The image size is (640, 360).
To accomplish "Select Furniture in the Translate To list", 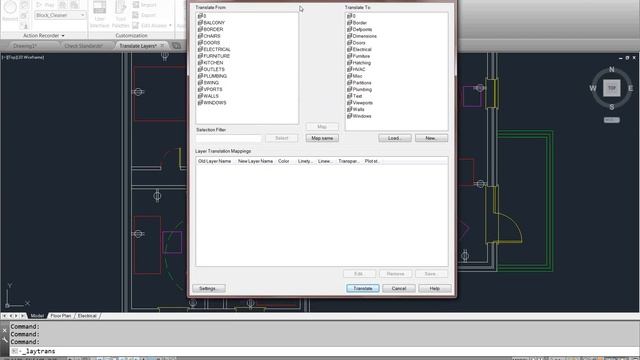I will 358,56.
